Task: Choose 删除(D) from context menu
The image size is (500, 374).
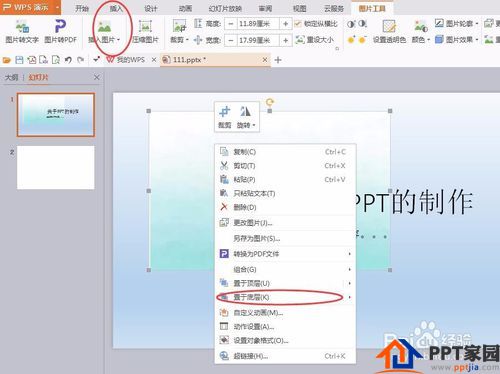Action: click(x=285, y=207)
